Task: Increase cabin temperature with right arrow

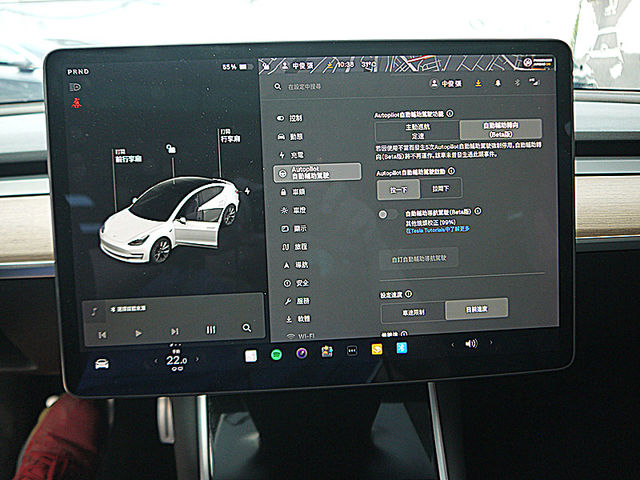Action: tap(198, 359)
